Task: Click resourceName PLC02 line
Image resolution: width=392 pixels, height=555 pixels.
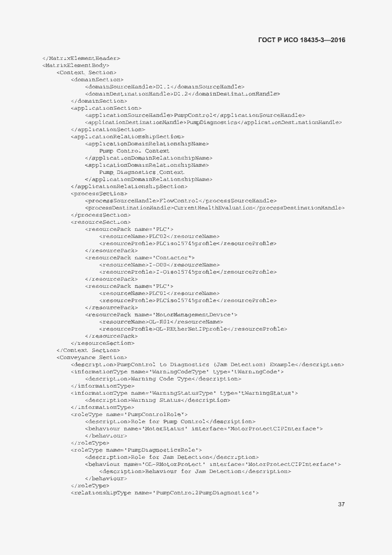Action: point(159,236)
